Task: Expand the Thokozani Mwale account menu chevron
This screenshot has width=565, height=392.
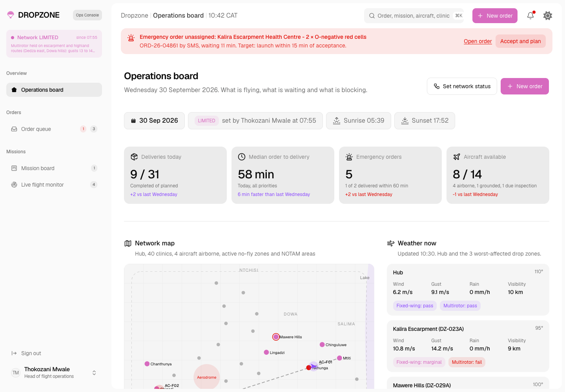Action: 94,373
